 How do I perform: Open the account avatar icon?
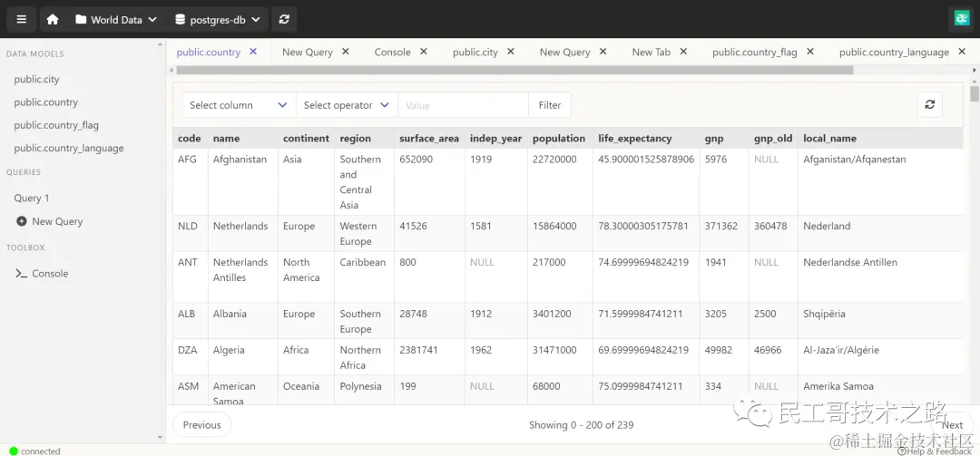[x=961, y=19]
